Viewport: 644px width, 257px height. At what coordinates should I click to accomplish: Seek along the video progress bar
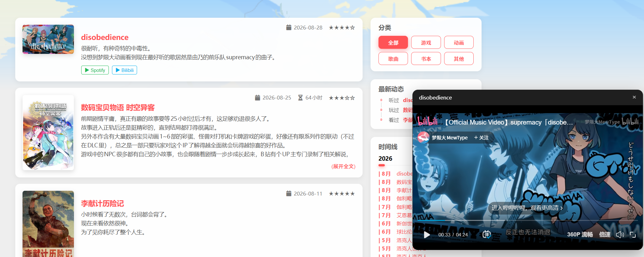point(528,220)
